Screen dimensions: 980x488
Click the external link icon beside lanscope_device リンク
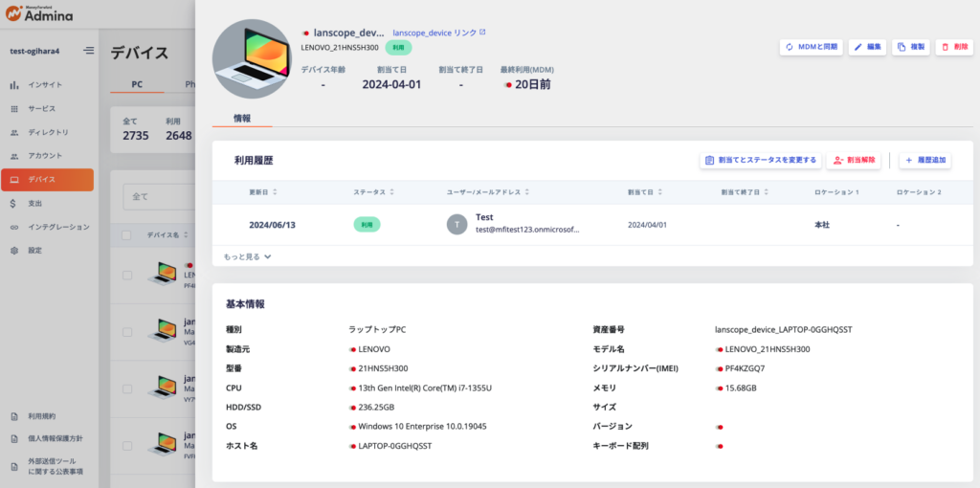[482, 32]
